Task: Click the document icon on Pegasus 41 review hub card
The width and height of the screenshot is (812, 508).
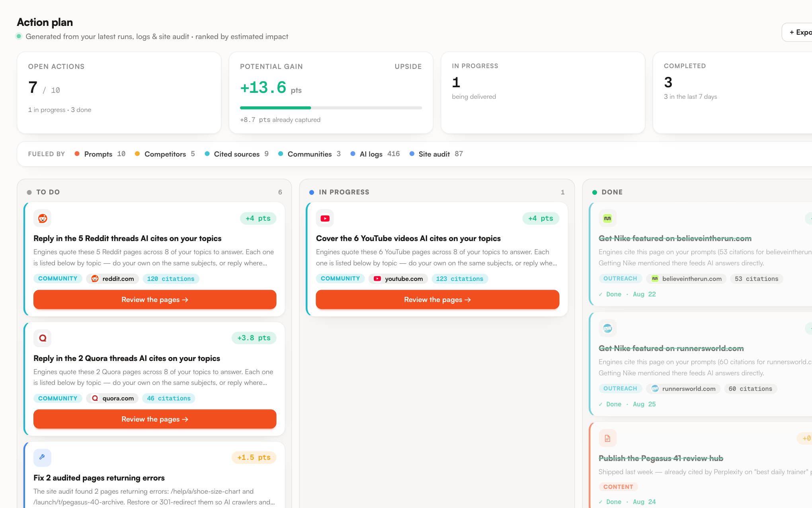Action: pyautogui.click(x=607, y=438)
